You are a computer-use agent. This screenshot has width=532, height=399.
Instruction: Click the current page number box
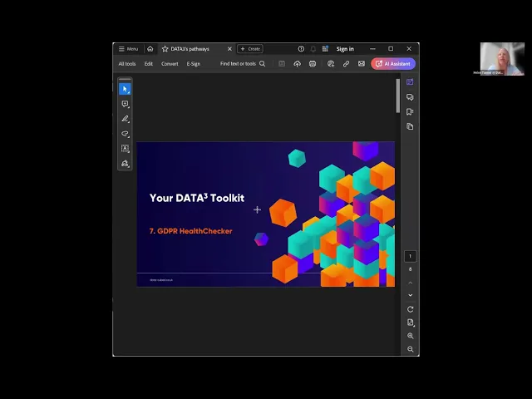[x=410, y=256]
